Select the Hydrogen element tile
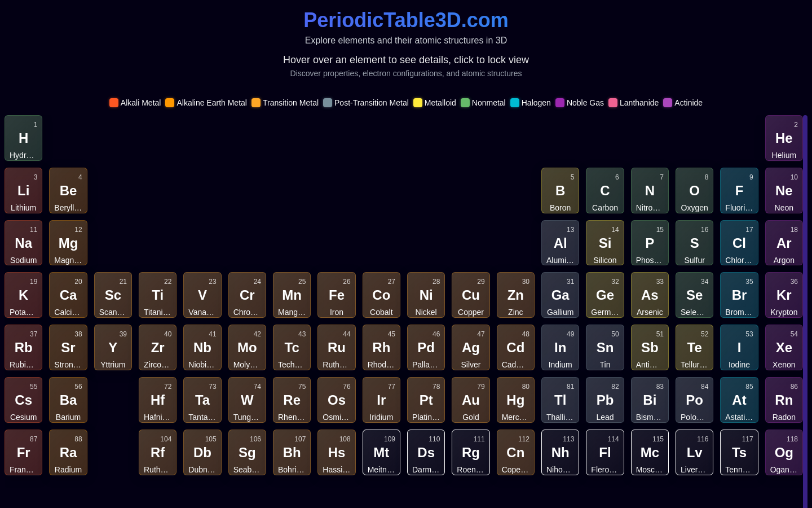 [x=23, y=138]
